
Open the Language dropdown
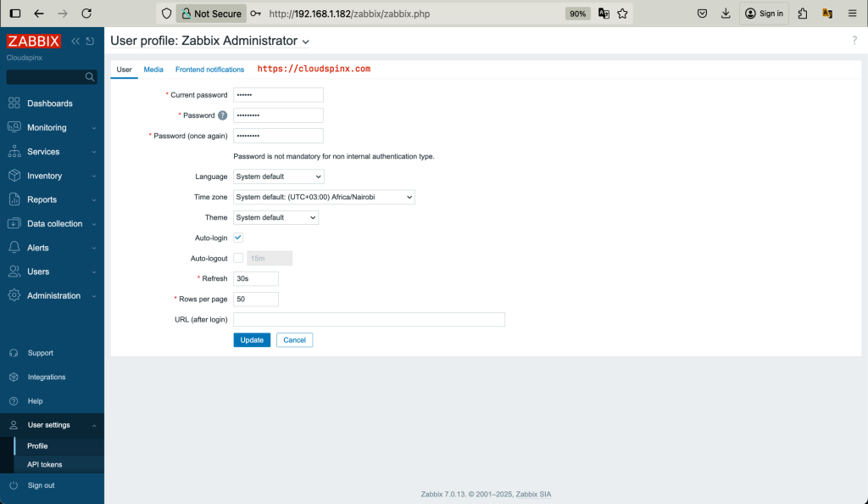279,176
